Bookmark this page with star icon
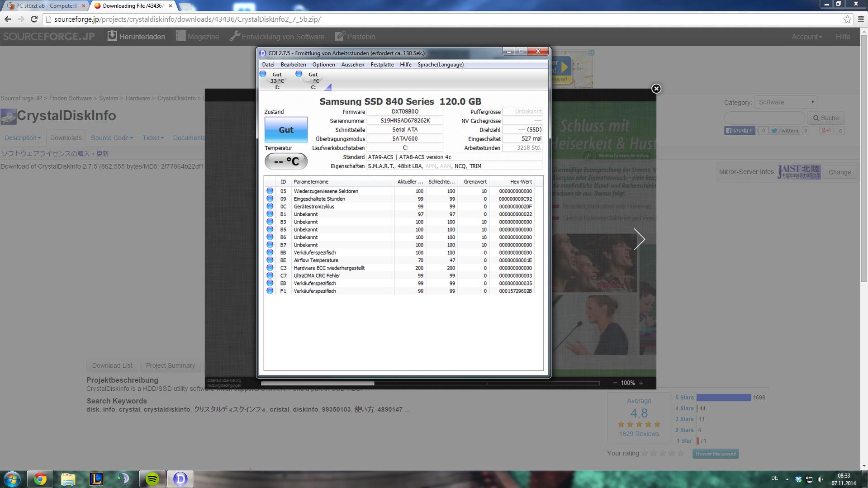The width and height of the screenshot is (868, 488). pos(847,19)
